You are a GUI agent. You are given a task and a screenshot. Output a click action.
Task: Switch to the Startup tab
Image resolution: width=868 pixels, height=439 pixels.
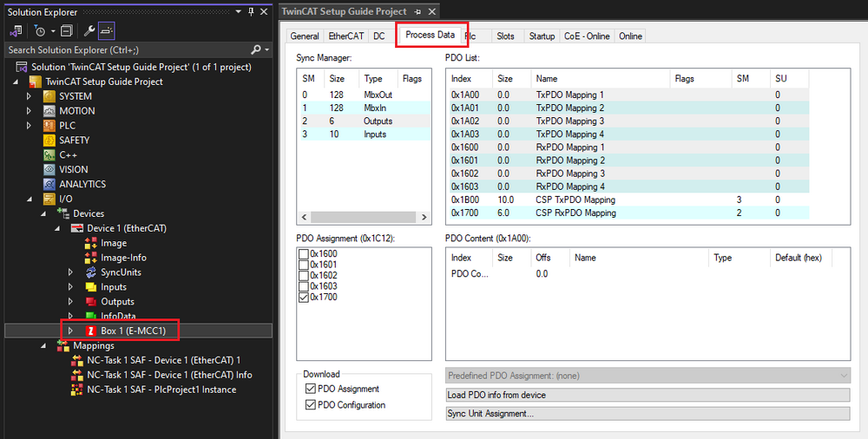pyautogui.click(x=542, y=36)
